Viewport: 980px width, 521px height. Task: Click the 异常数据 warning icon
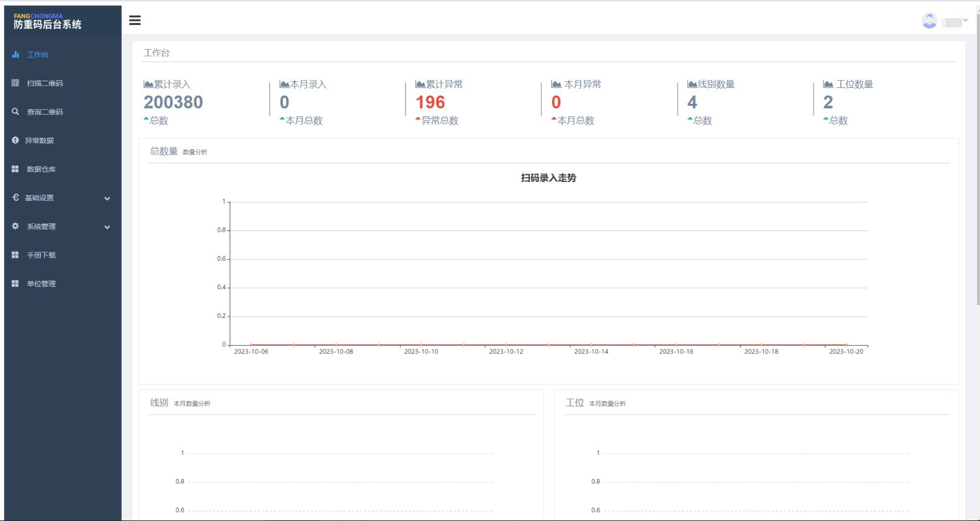pos(15,140)
